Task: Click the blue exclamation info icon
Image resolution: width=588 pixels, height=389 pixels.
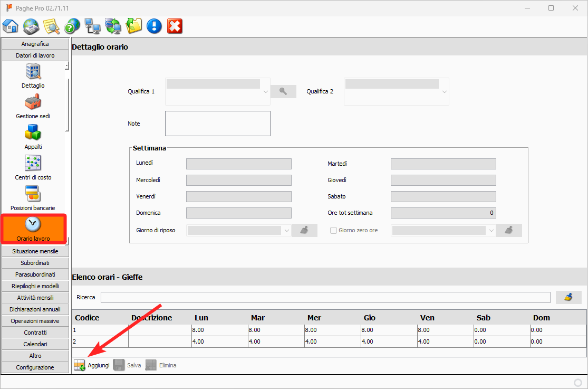Action: pos(154,26)
